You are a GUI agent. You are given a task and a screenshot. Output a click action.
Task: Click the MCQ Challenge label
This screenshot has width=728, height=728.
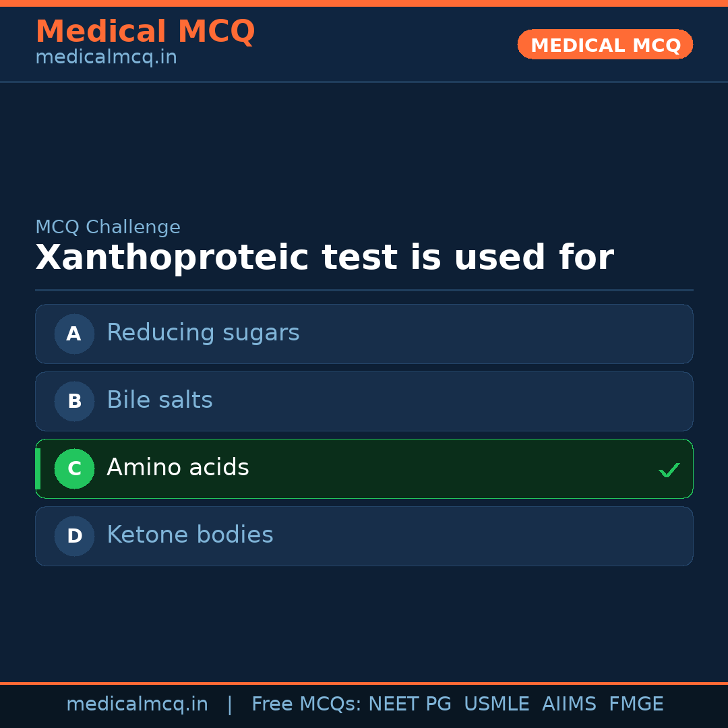click(x=108, y=228)
